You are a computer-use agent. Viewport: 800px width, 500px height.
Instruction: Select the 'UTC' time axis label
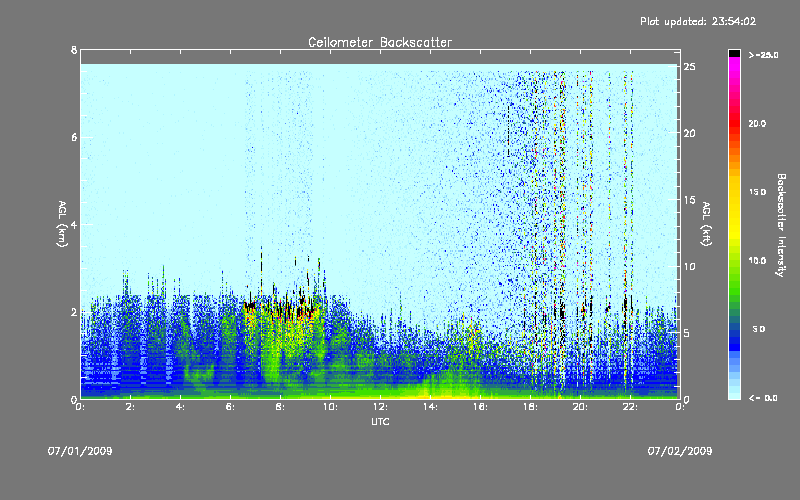(x=380, y=422)
